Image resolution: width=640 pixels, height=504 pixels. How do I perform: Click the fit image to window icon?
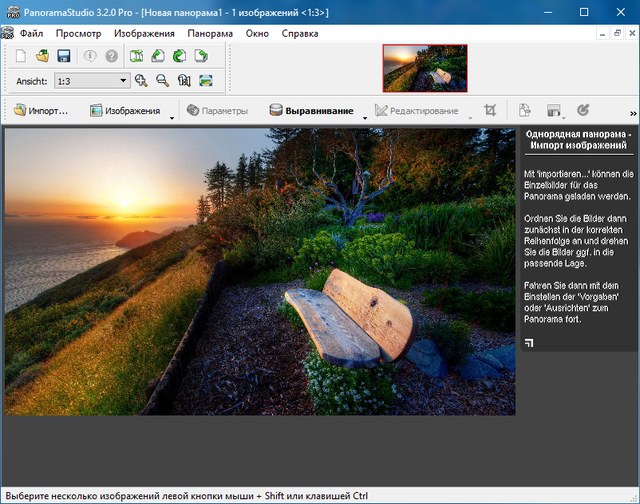(206, 81)
